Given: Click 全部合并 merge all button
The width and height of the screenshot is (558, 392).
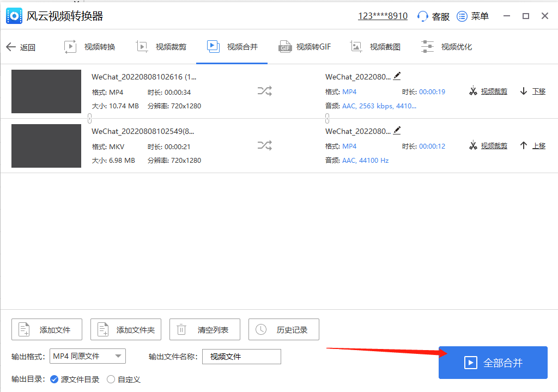Looking at the screenshot, I should (493, 363).
